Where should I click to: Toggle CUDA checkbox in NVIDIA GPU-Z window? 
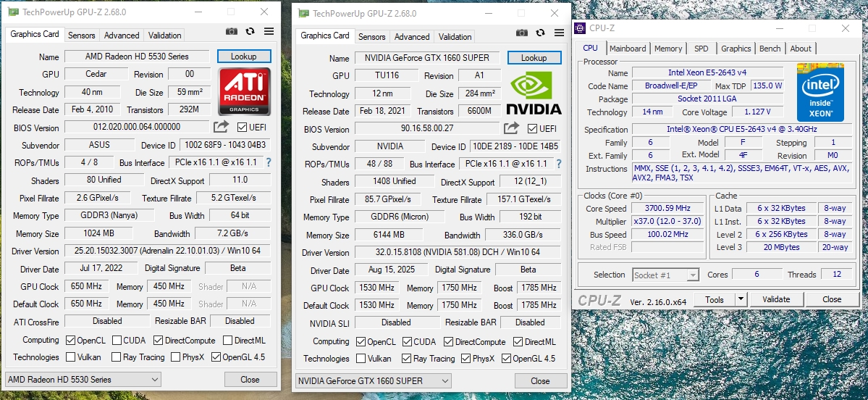click(407, 342)
